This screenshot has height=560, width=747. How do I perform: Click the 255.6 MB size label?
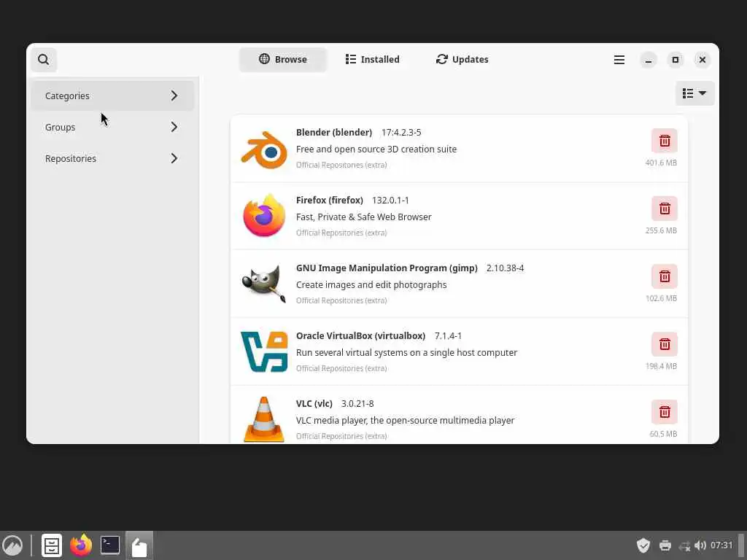tap(661, 230)
